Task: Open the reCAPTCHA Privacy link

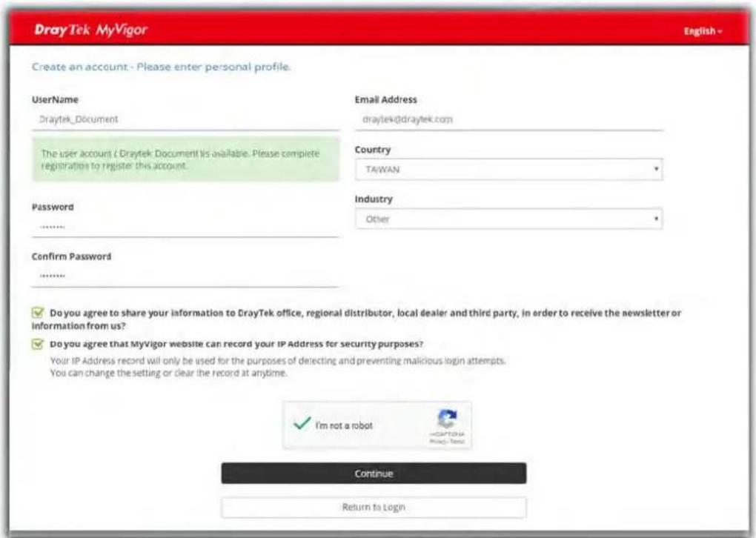Action: 437,441
